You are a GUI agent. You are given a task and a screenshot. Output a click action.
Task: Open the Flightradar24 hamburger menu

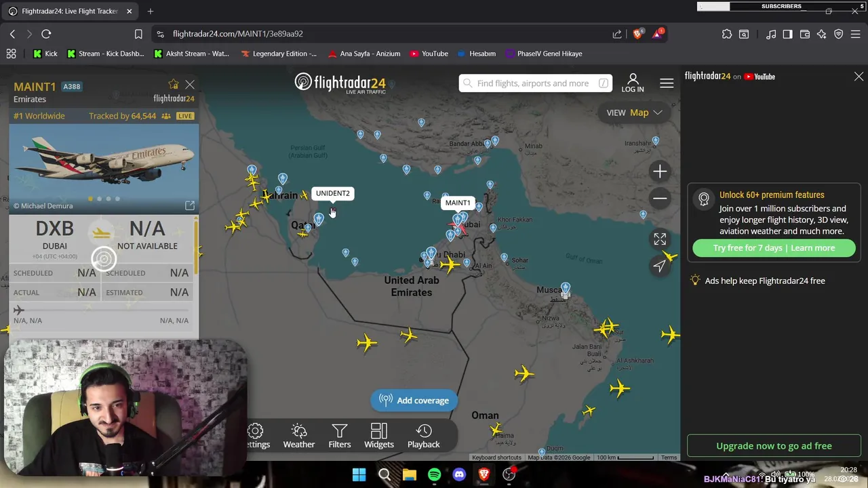pyautogui.click(x=667, y=83)
